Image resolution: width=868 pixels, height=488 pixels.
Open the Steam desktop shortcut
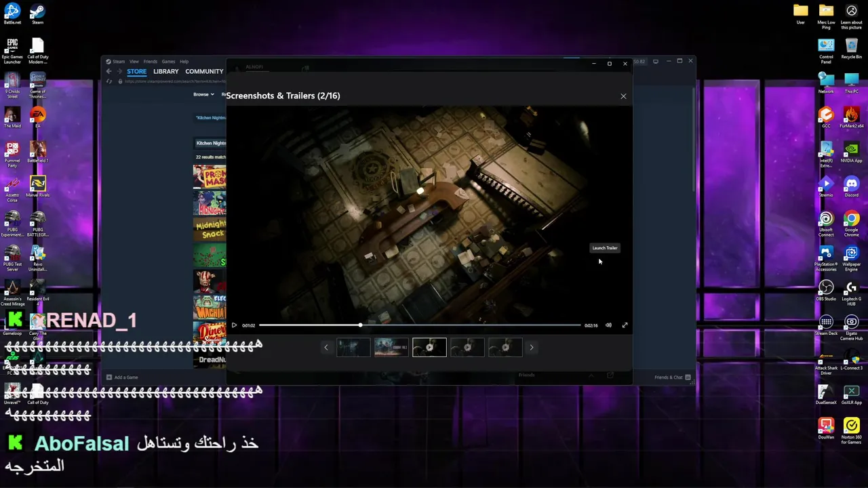click(37, 14)
